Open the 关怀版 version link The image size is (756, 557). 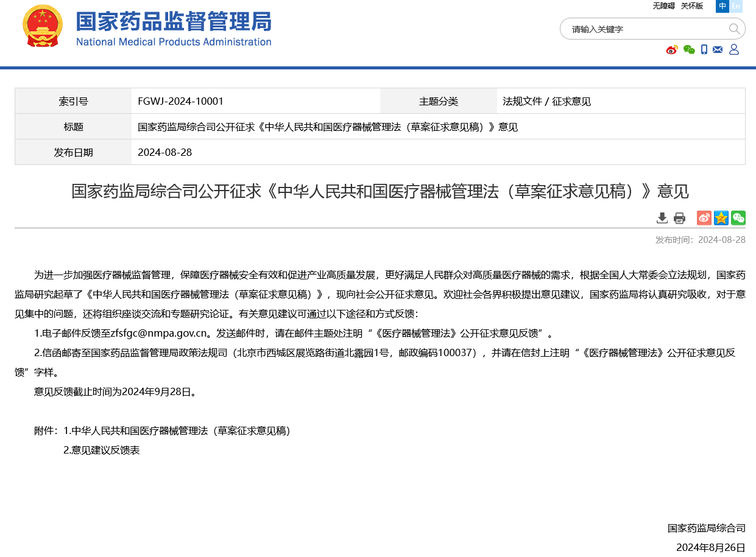coord(691,6)
